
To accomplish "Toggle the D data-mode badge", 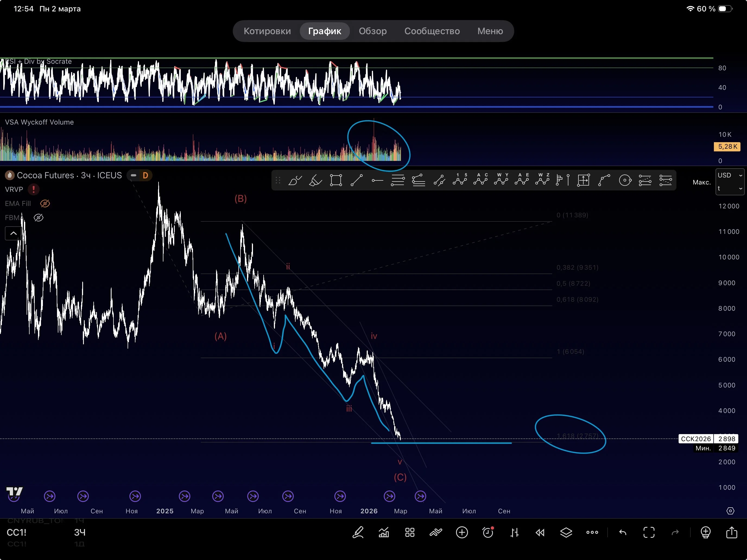I will 145,176.
